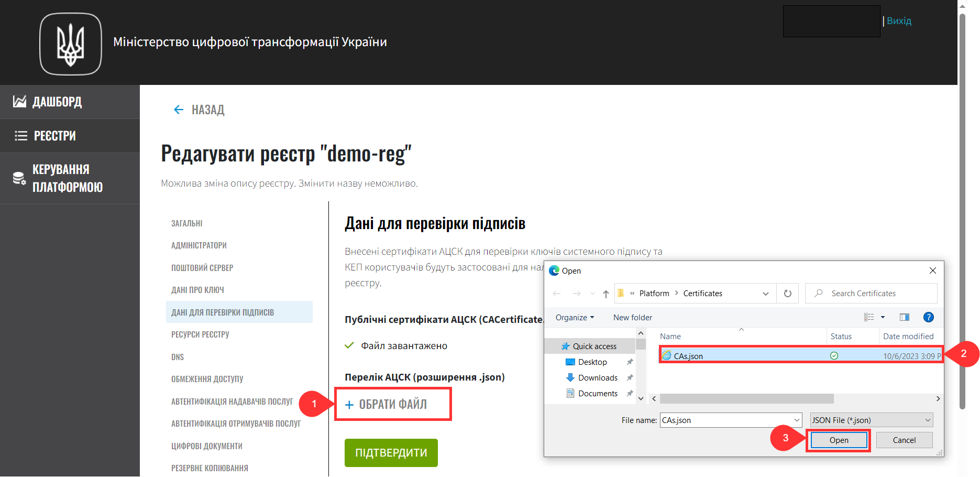Select Дані для перевірки підписів section

point(239,312)
